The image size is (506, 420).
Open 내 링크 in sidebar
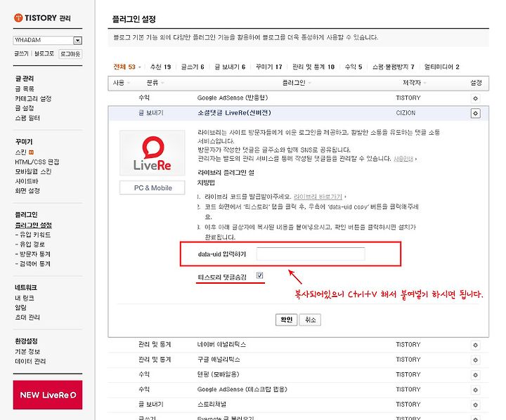click(x=25, y=298)
